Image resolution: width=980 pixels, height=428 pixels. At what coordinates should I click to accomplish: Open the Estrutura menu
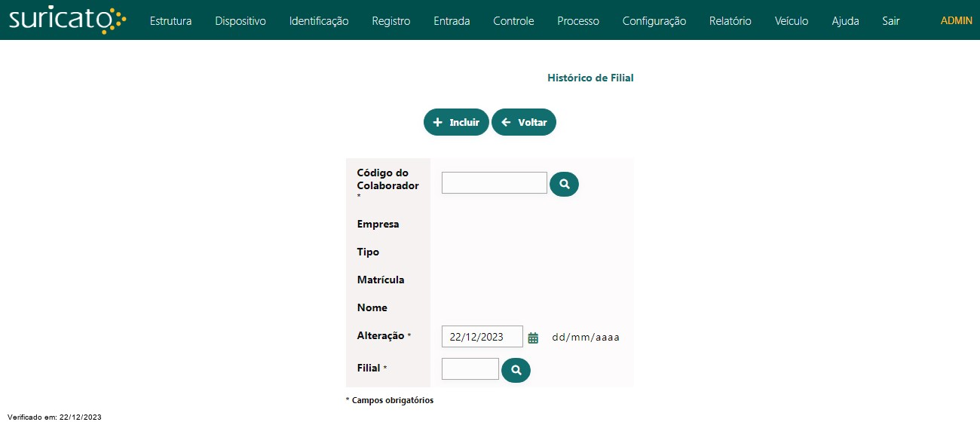point(170,21)
